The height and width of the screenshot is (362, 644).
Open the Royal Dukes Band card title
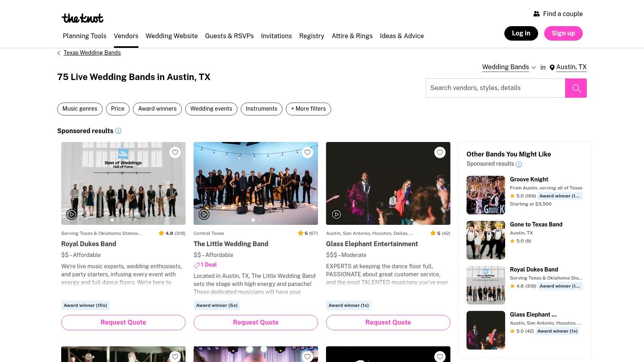pos(89,244)
